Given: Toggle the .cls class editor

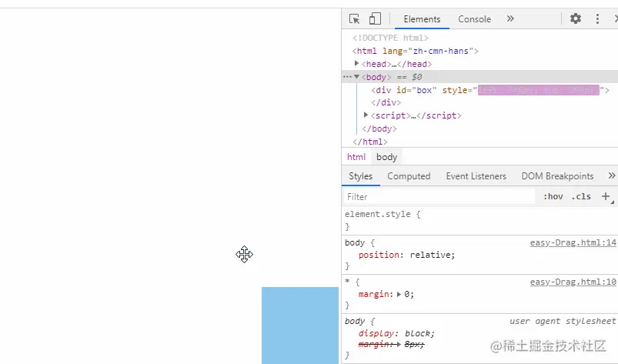Looking at the screenshot, I should [581, 196].
